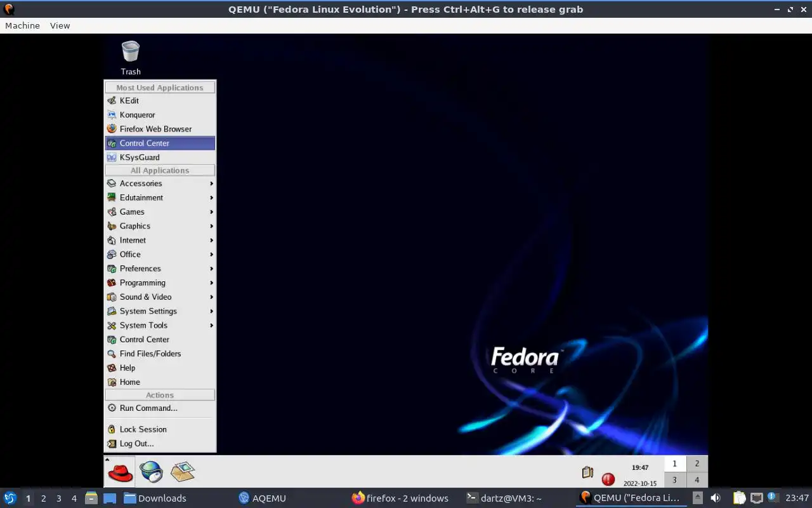This screenshot has width=812, height=508.
Task: Click host update notifier tray icon
Action: (773, 497)
